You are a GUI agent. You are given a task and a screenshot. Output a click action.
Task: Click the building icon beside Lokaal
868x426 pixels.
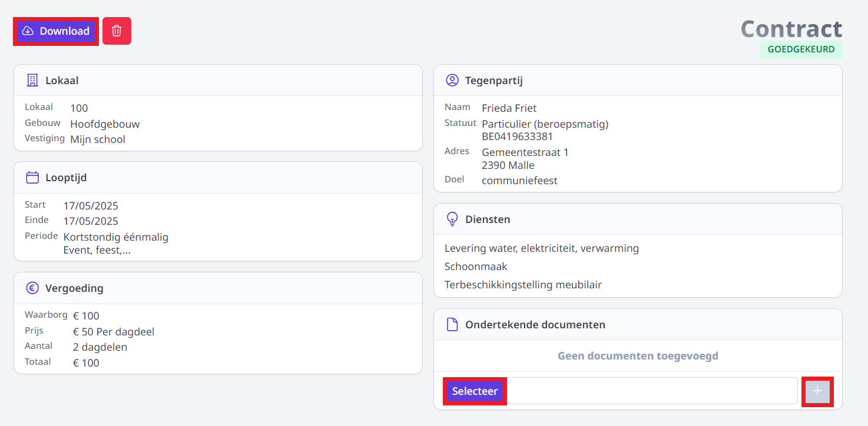click(x=32, y=81)
